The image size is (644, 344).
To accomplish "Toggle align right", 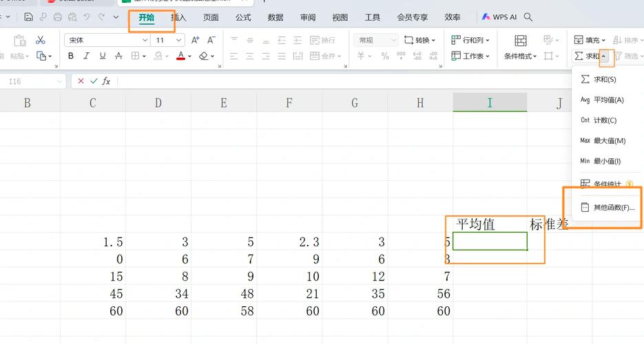I will click(x=266, y=56).
